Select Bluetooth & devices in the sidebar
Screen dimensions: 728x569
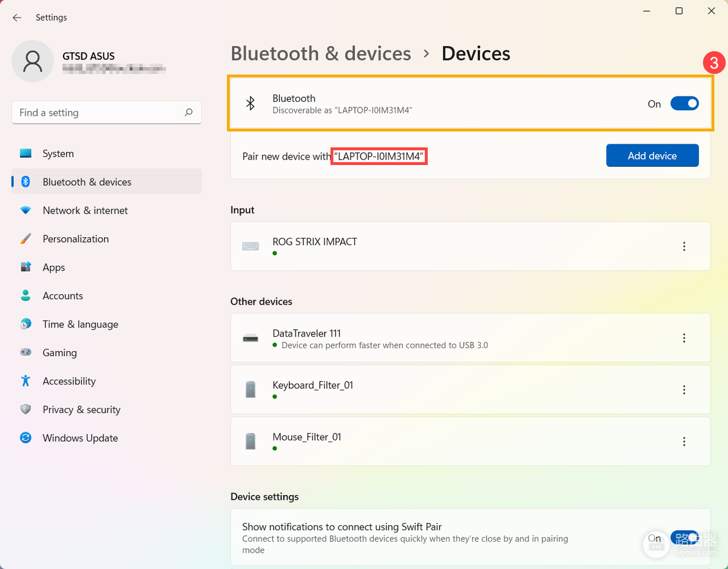pyautogui.click(x=107, y=182)
